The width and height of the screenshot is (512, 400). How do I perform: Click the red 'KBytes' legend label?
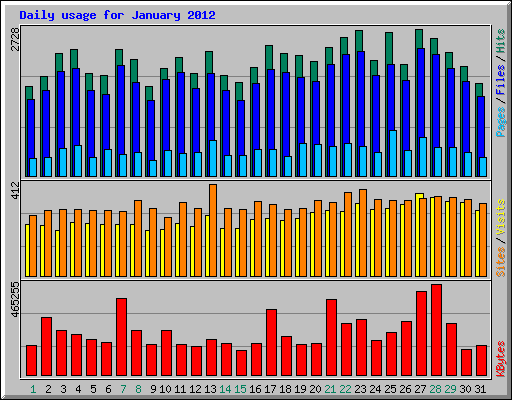coord(501,359)
